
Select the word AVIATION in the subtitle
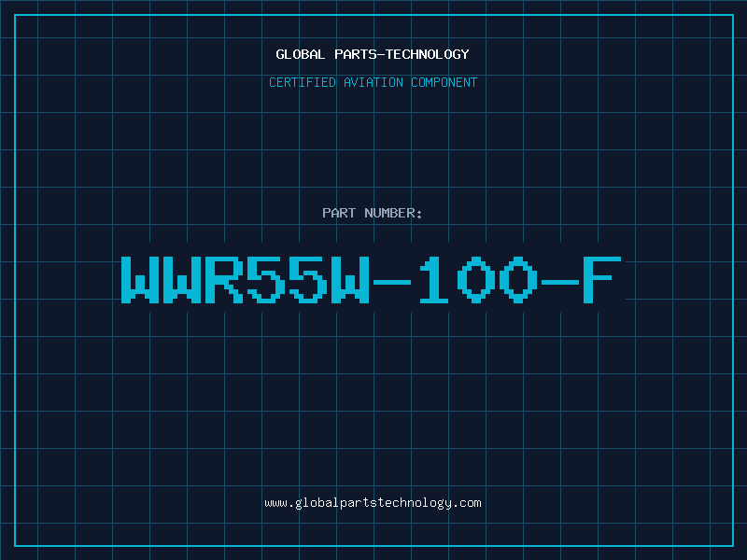pyautogui.click(x=373, y=82)
